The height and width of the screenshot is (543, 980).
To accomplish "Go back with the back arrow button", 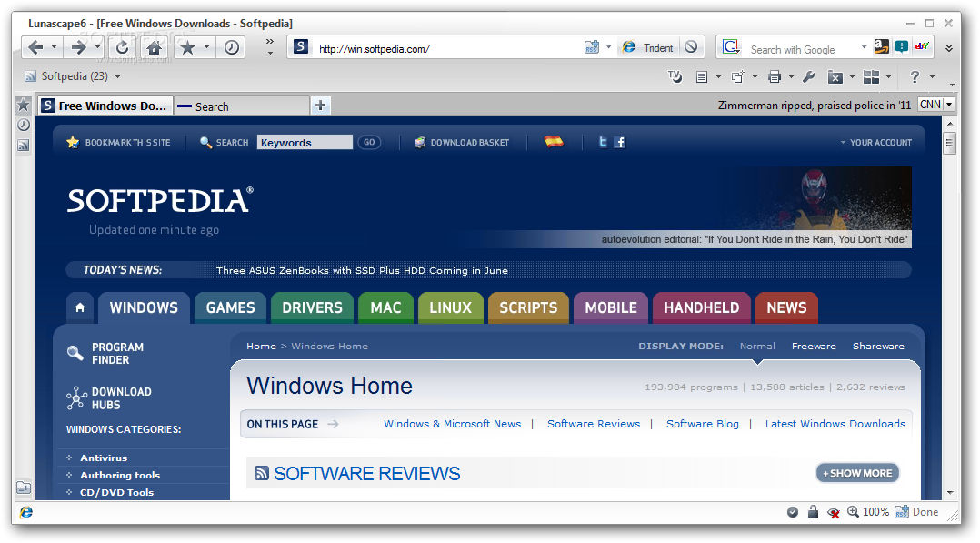I will click(36, 47).
